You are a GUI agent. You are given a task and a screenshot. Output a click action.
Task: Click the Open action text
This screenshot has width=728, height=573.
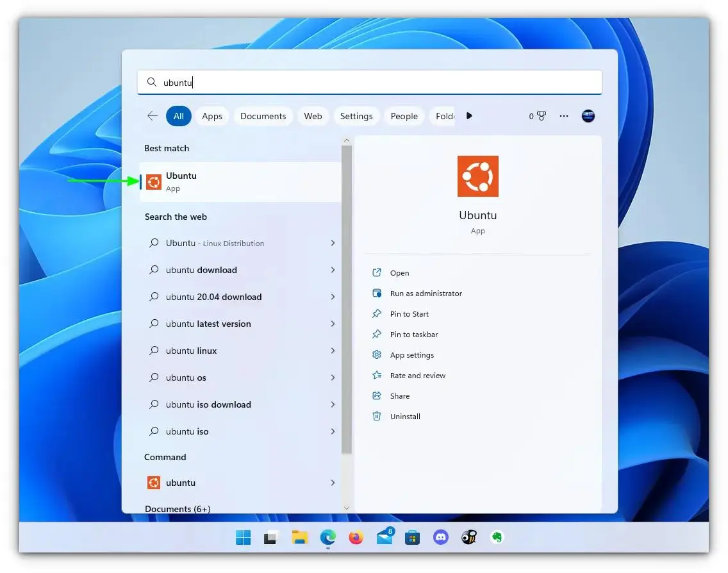tap(400, 273)
